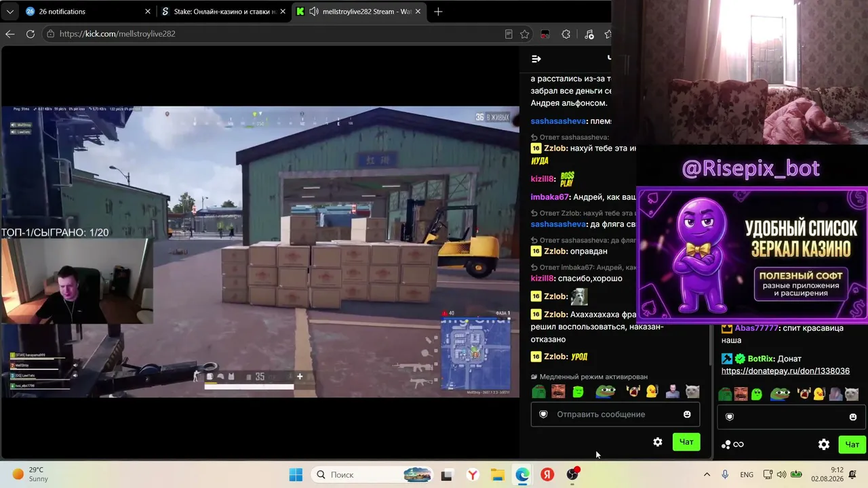Image resolution: width=868 pixels, height=488 pixels.
Task: Click the left chat's green blob emote
Action: pos(578,391)
